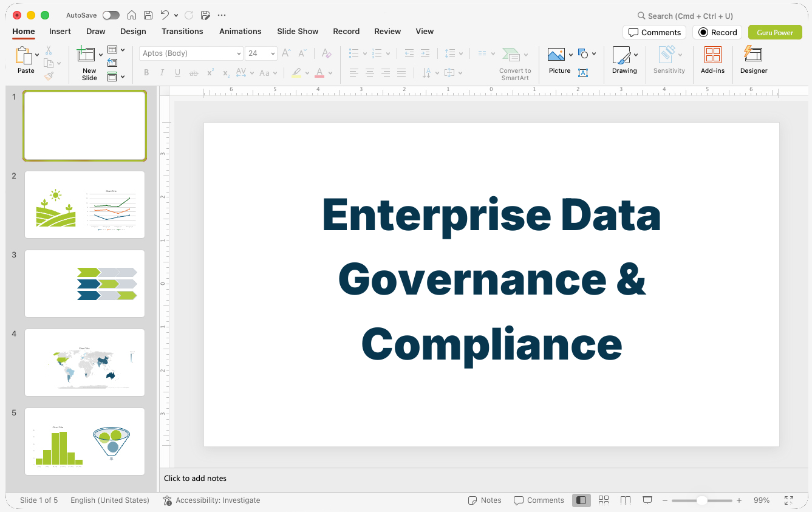Screen dimensions: 812x512
Task: Click the Comments button at top right
Action: (654, 32)
